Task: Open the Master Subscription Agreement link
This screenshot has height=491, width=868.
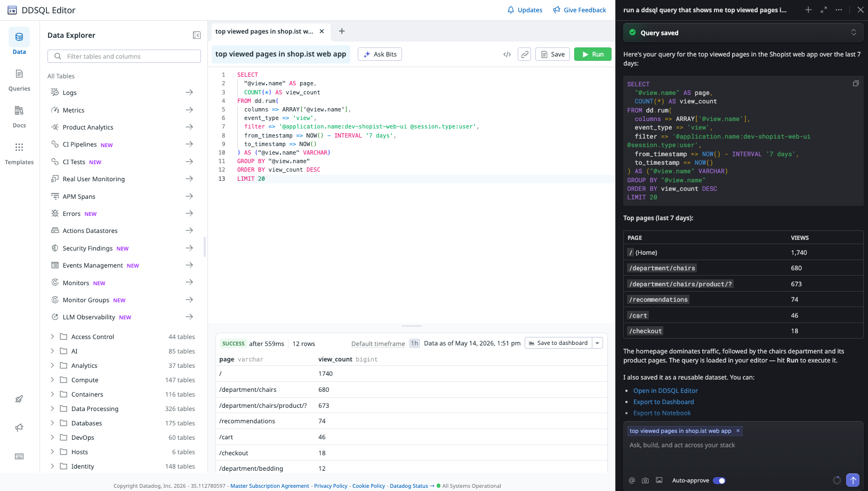Action: (x=270, y=486)
